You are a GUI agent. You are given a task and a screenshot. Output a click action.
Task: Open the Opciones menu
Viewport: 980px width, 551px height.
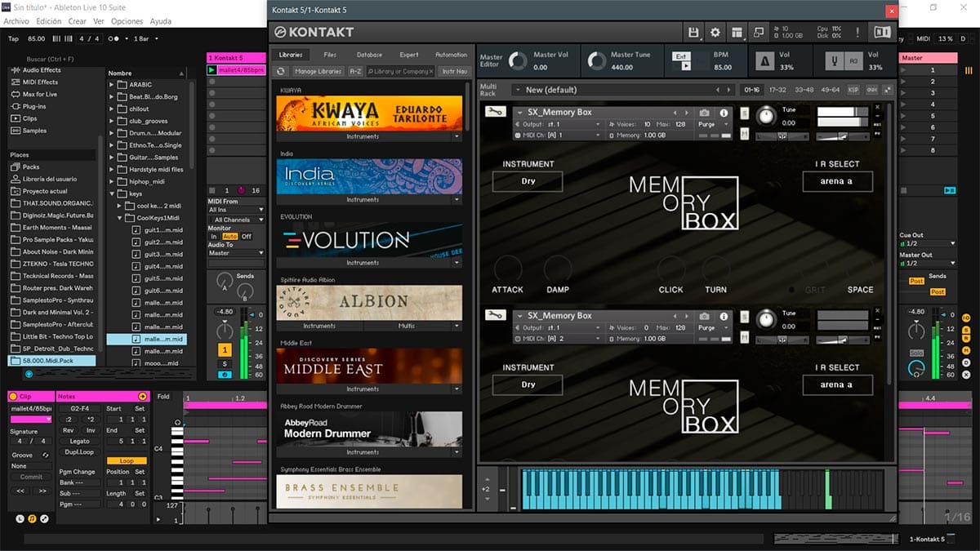[x=127, y=21]
